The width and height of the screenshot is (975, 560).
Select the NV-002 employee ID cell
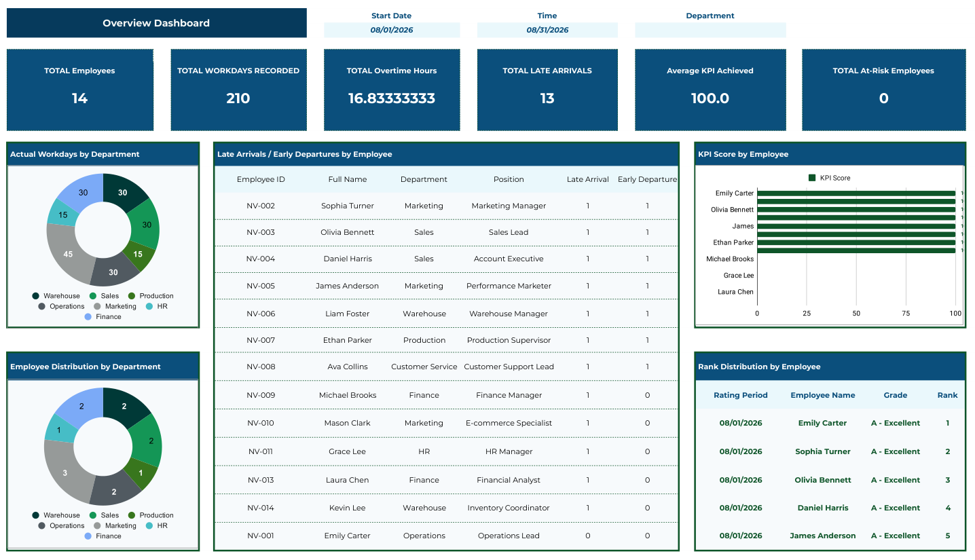tap(261, 206)
